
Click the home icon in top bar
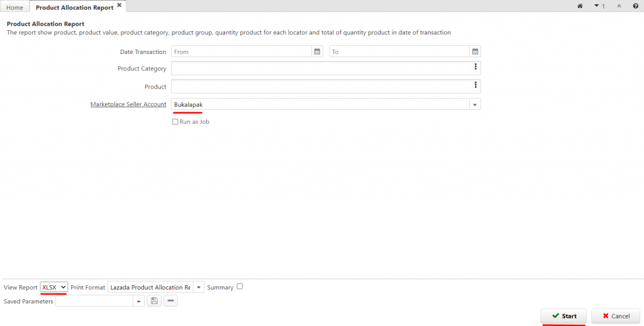pyautogui.click(x=580, y=6)
